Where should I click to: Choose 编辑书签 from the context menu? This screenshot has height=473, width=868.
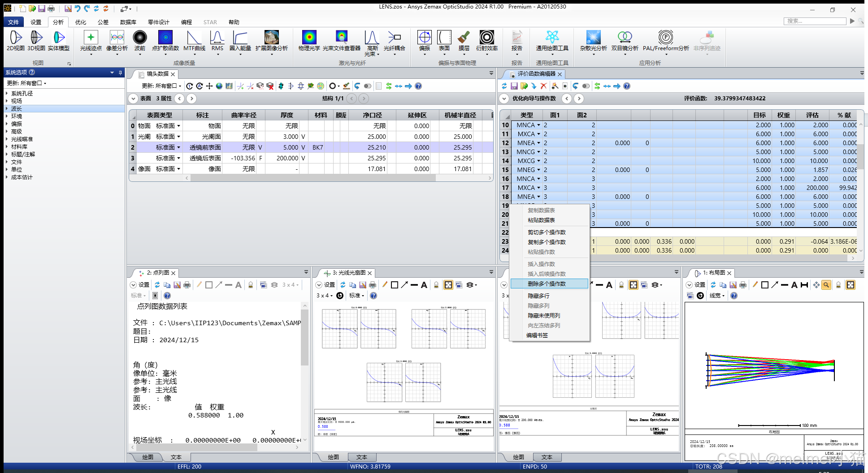tap(549, 335)
